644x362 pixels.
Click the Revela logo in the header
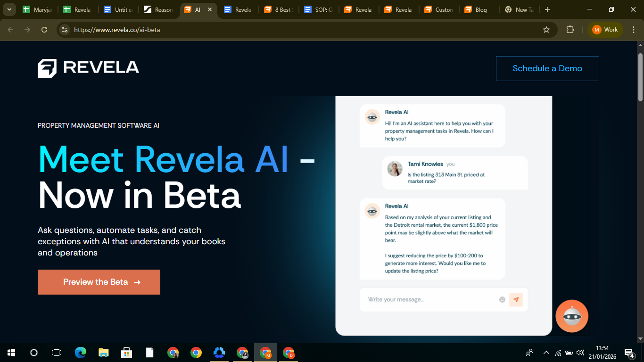pos(88,68)
